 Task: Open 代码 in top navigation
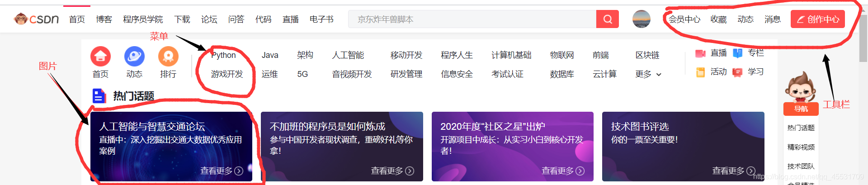pos(264,19)
